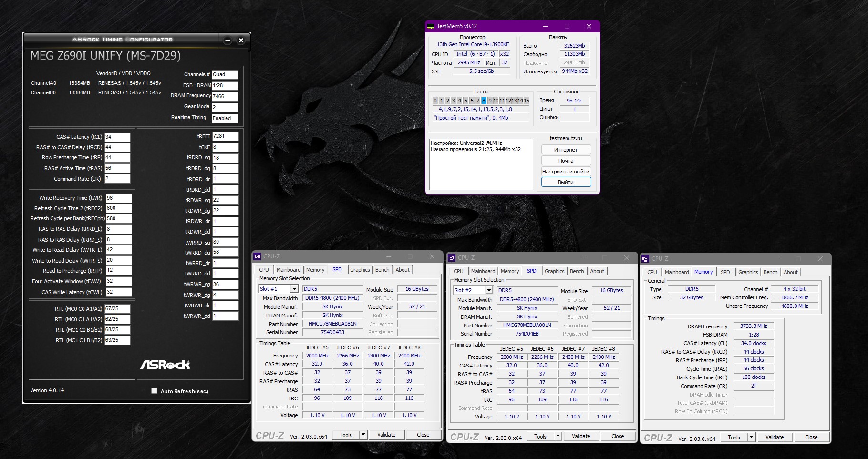Click Validate in the CPU-Z window showing DRAM Frequency

pos(775,437)
